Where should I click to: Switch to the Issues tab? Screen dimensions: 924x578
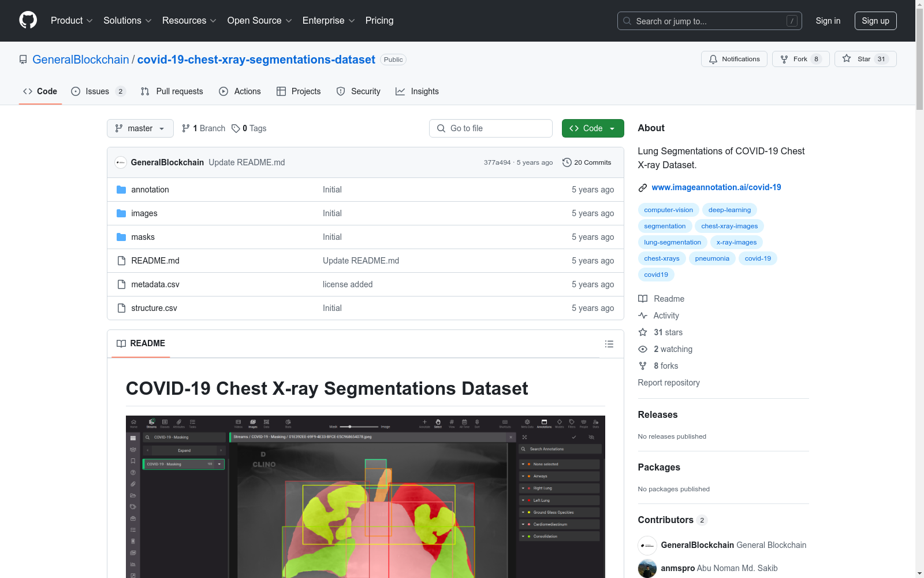(x=98, y=91)
